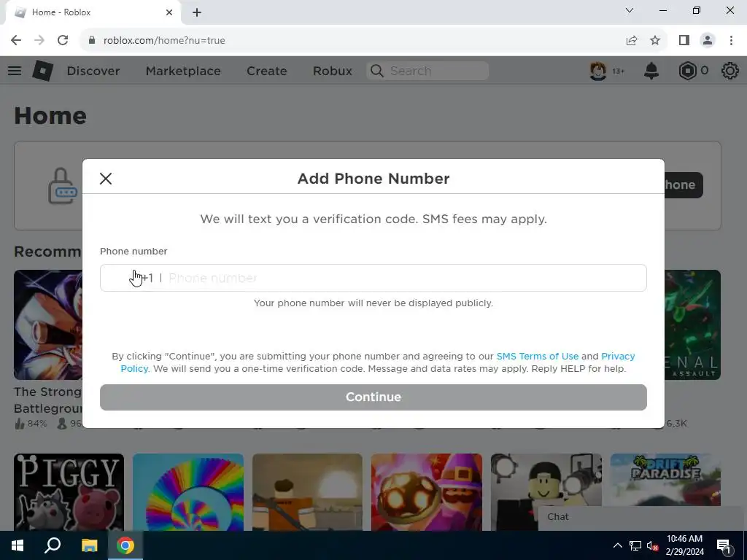The image size is (747, 560).
Task: Open the Robux balance icon
Action: [687, 71]
